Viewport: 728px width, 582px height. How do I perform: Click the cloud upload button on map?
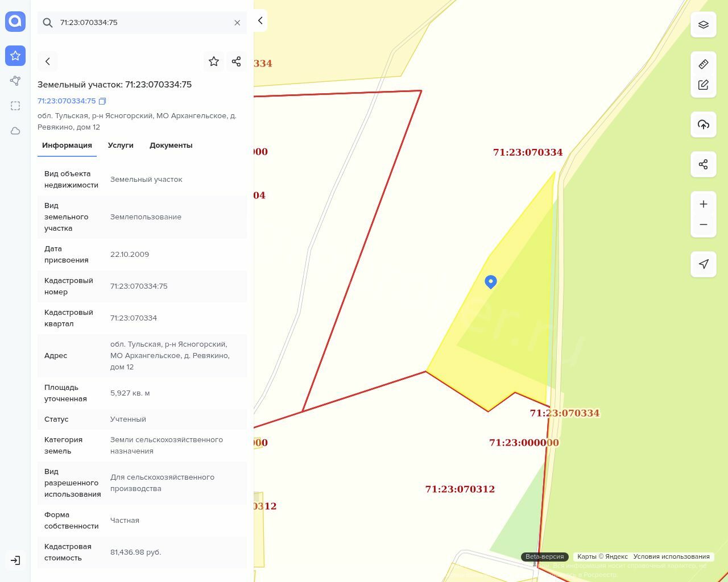(703, 124)
